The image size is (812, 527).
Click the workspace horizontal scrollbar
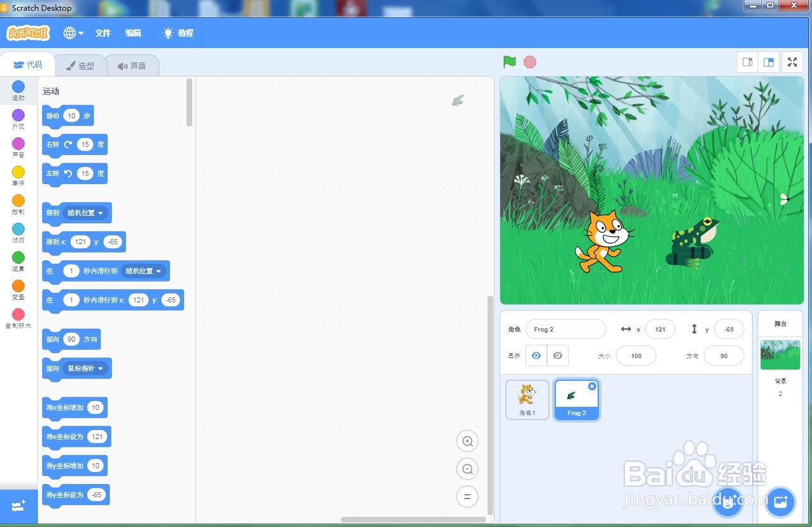413,520
